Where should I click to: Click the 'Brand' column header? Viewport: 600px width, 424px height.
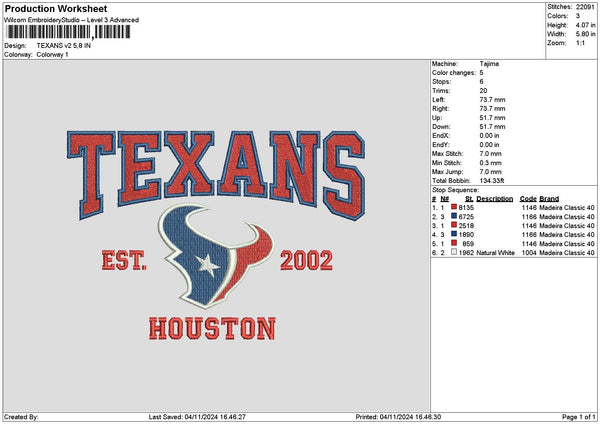549,199
